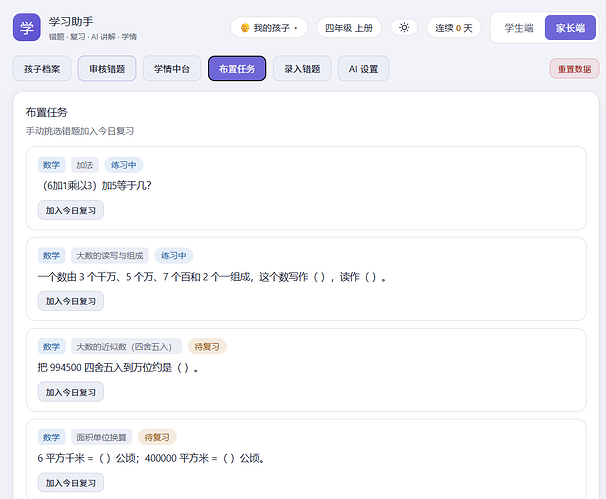
Task: Click the 学 app logo icon
Action: point(27,27)
